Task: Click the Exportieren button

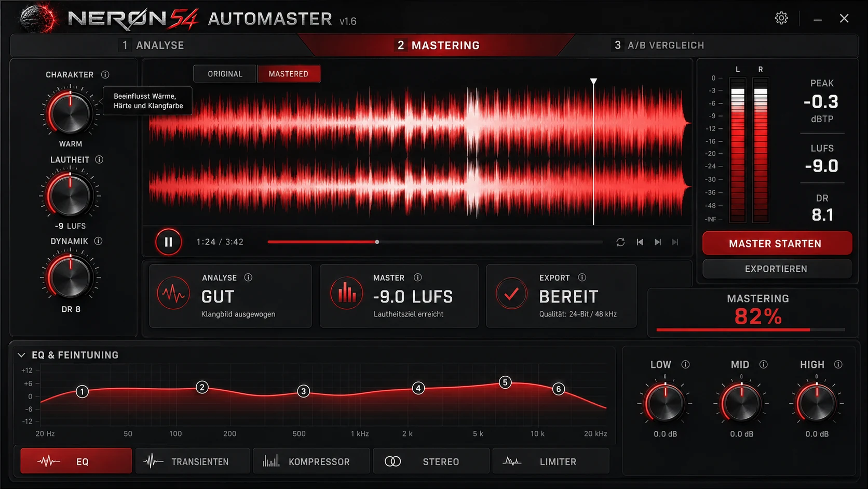Action: (777, 269)
